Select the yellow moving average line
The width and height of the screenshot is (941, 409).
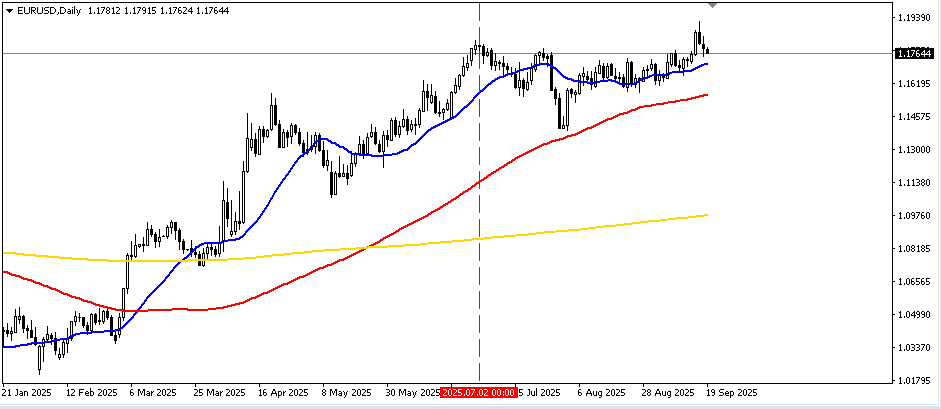tap(600, 228)
